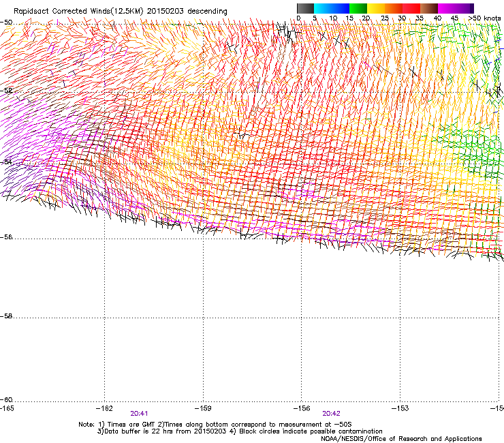Click the legend tick label '40'
The height and width of the screenshot is (443, 504).
[x=437, y=18]
